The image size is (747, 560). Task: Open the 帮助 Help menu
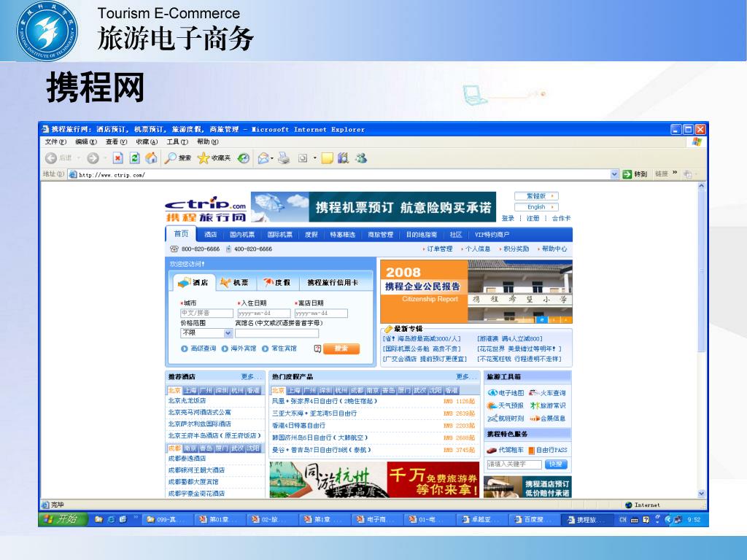coord(208,142)
